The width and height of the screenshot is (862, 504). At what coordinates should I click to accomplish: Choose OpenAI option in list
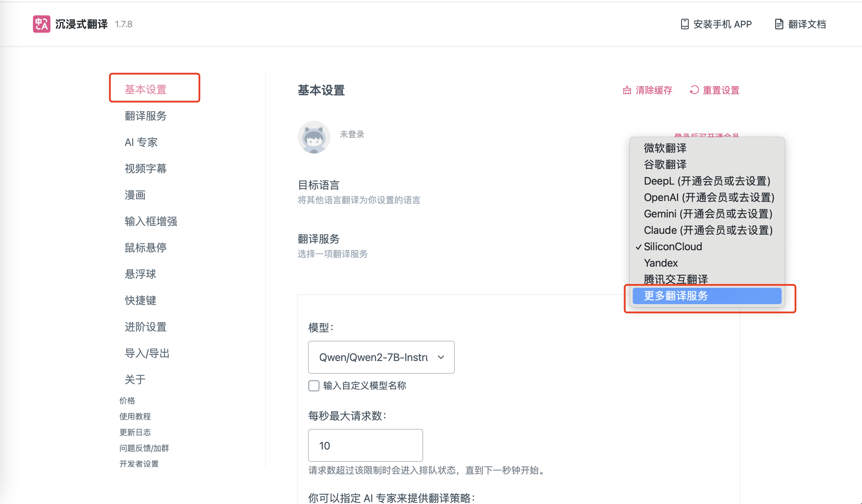pos(707,197)
